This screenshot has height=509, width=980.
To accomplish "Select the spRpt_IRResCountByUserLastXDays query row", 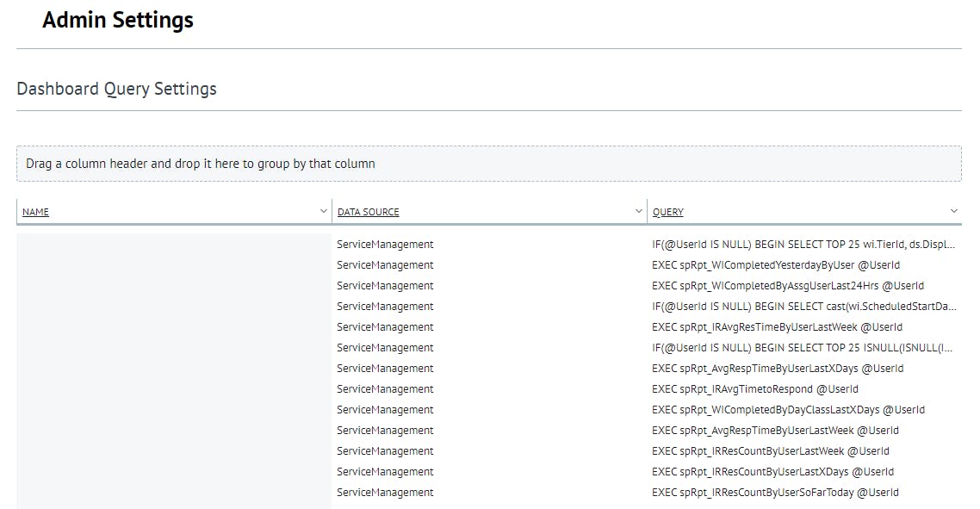I will click(772, 472).
